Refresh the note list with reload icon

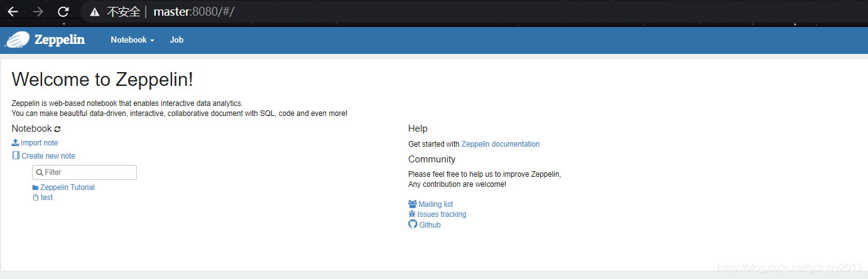[x=58, y=129]
